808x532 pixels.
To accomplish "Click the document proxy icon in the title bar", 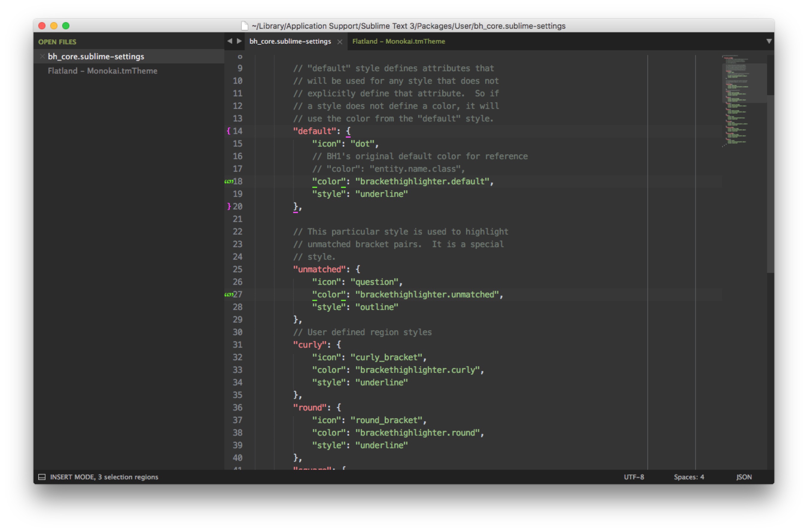I will point(244,26).
